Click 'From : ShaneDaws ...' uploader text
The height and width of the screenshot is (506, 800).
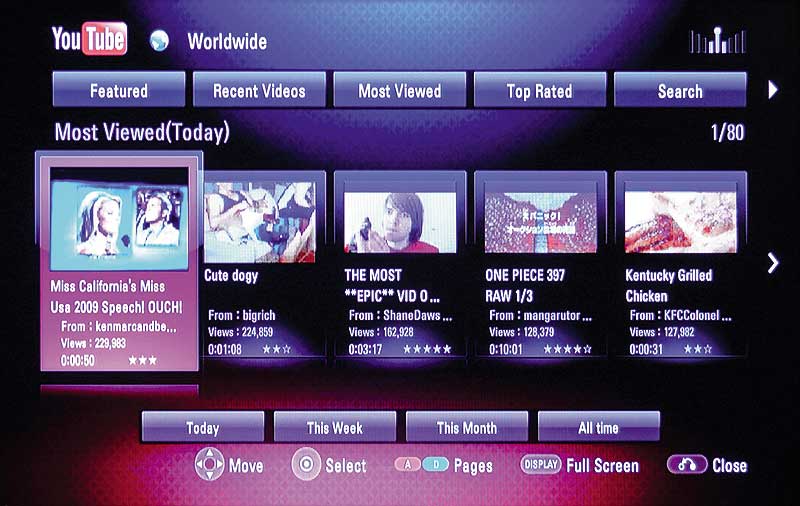pos(401,315)
